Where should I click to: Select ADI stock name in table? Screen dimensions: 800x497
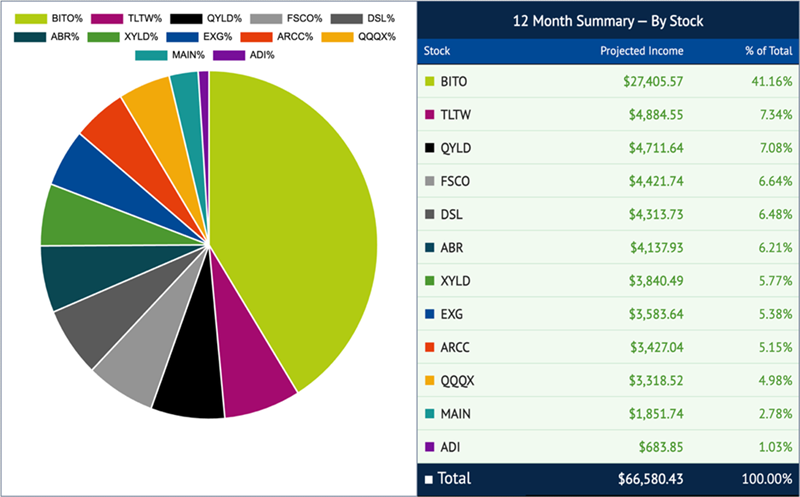coord(450,446)
